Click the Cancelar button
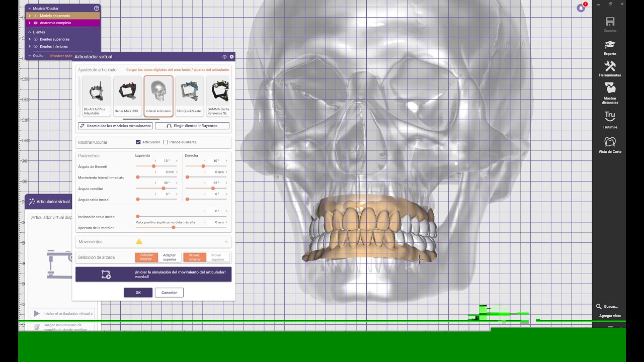 click(x=169, y=293)
